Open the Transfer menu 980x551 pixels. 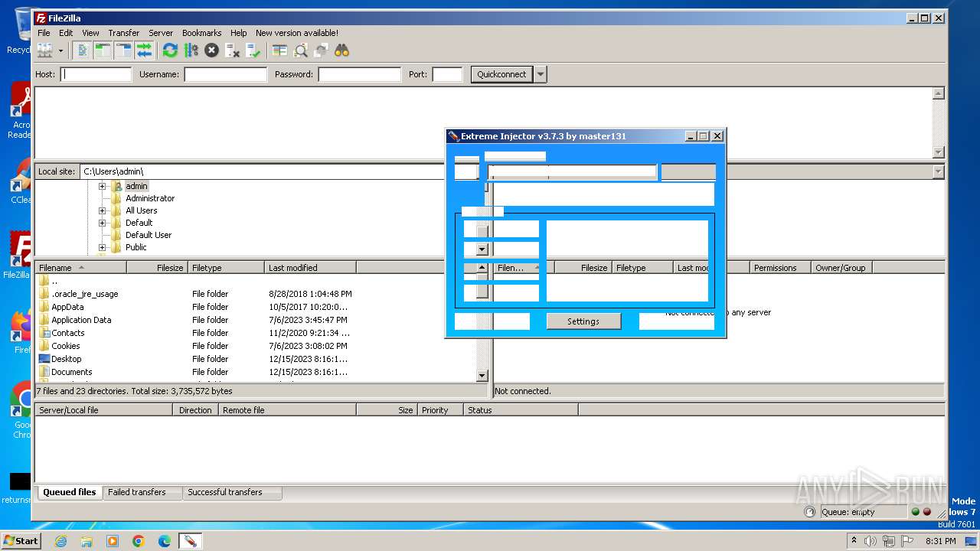[123, 33]
